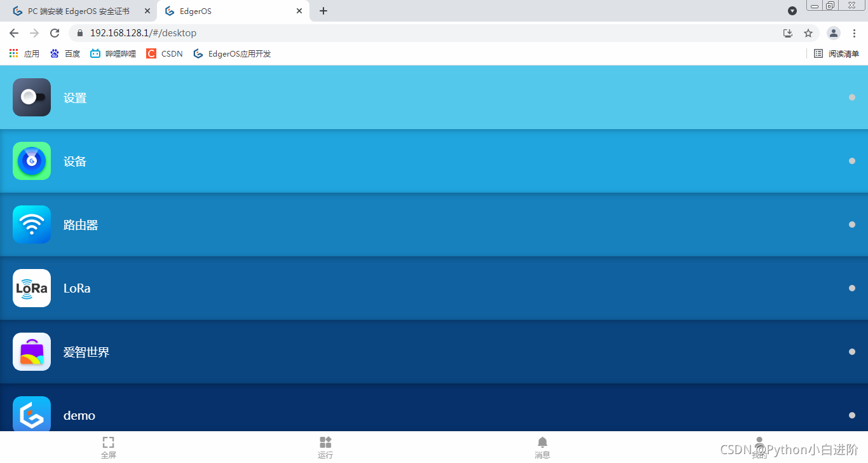Open the 运行 running apps icon
868x463 pixels.
click(x=325, y=442)
